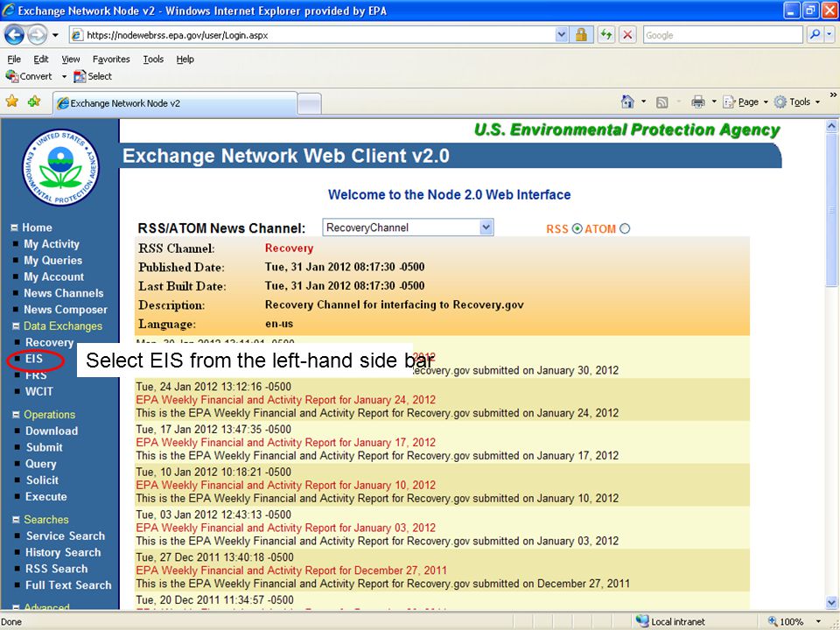Open the File menu
The height and width of the screenshot is (630, 840).
point(14,59)
